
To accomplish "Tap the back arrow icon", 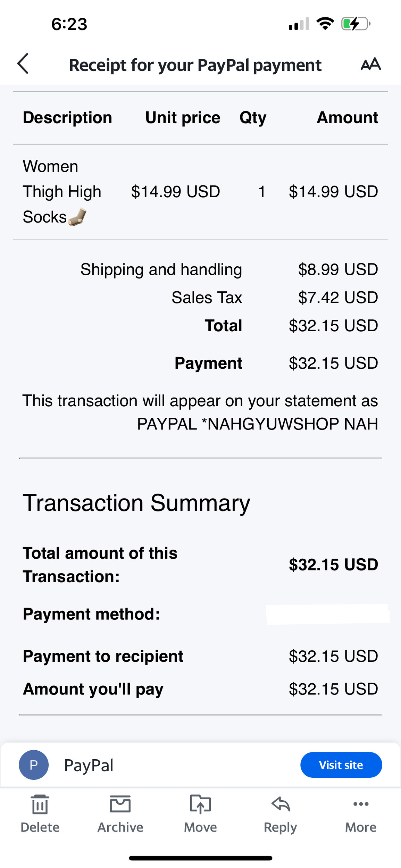I will pyautogui.click(x=23, y=64).
